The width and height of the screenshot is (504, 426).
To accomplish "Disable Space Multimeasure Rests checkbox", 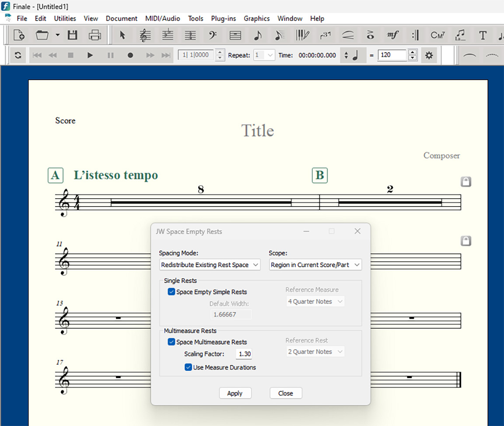I will coord(171,342).
